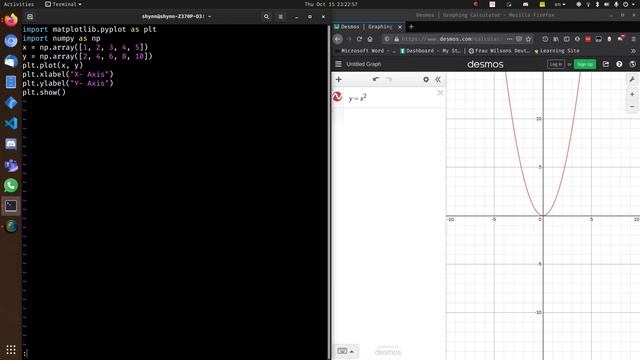Open Firefox library icon
The height and width of the screenshot is (360, 640).
coord(556,39)
